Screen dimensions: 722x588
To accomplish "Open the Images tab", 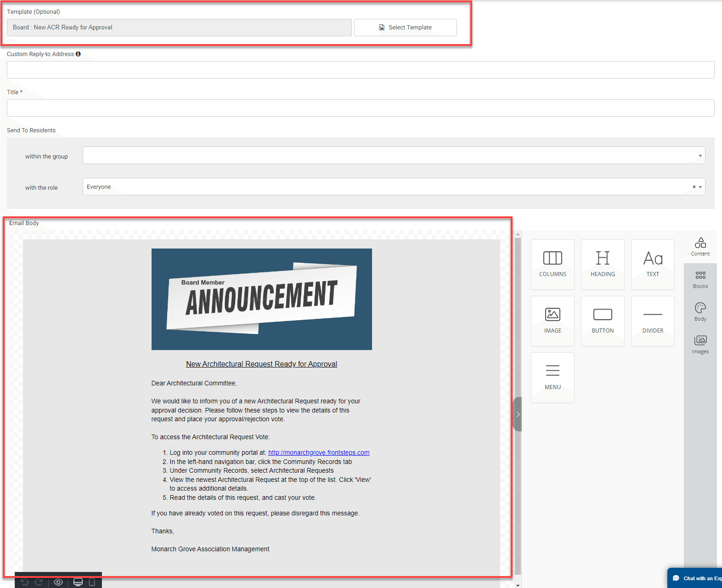I will point(700,345).
